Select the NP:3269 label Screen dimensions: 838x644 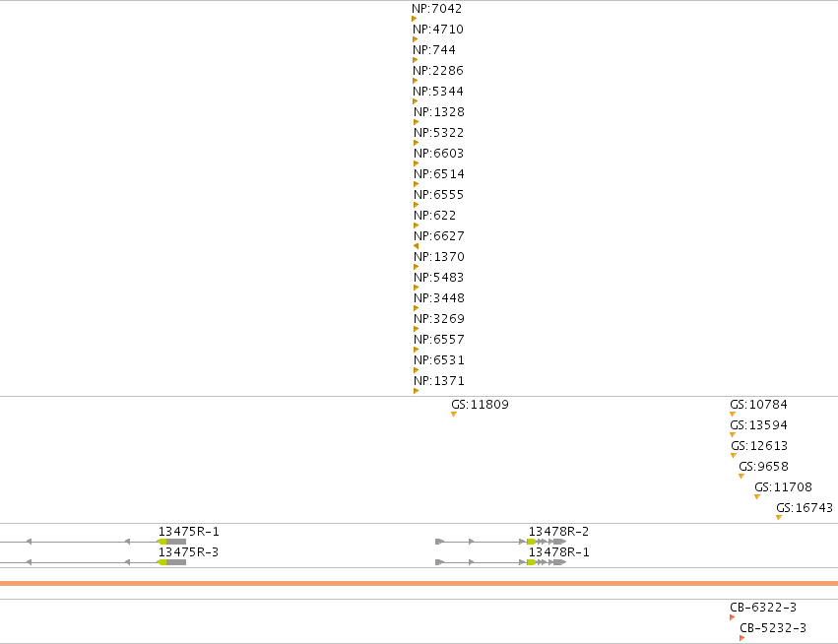[x=439, y=319]
